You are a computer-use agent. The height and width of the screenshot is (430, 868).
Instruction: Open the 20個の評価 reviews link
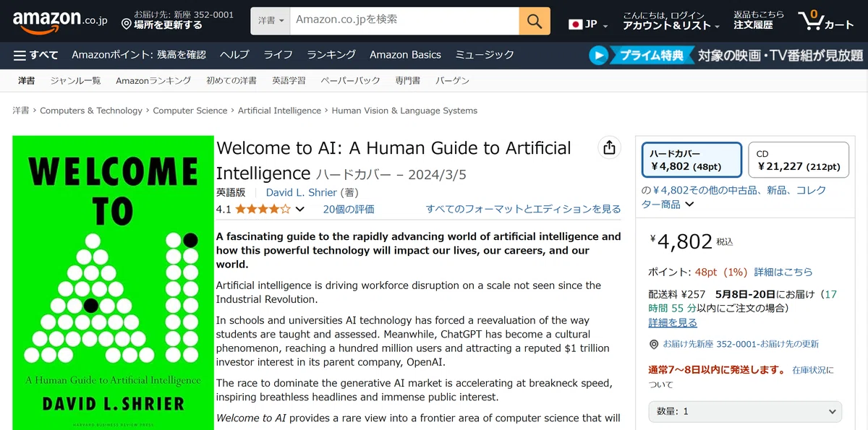pyautogui.click(x=349, y=210)
